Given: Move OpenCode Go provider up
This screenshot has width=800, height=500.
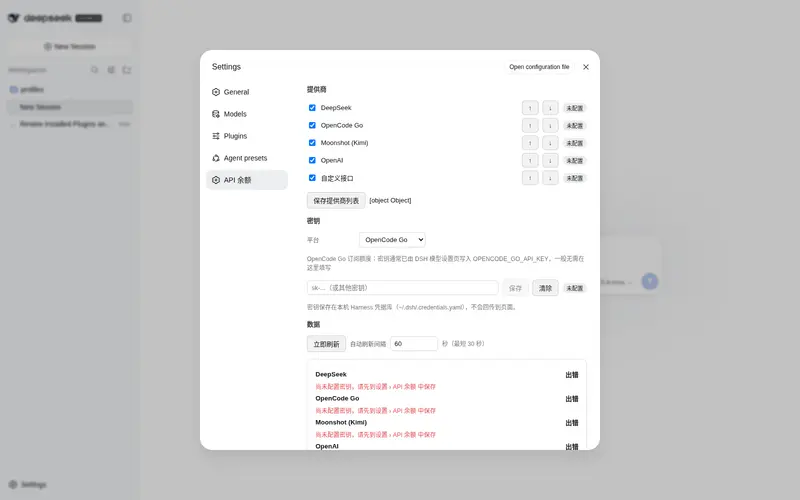Looking at the screenshot, I should pyautogui.click(x=530, y=126).
